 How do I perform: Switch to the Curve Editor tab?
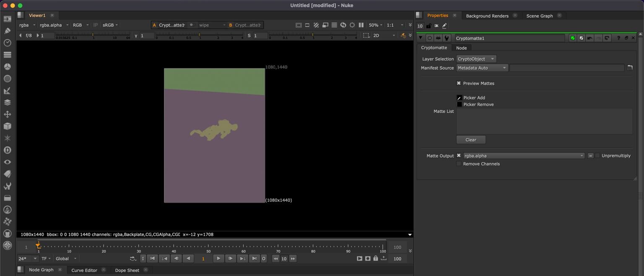pos(84,270)
